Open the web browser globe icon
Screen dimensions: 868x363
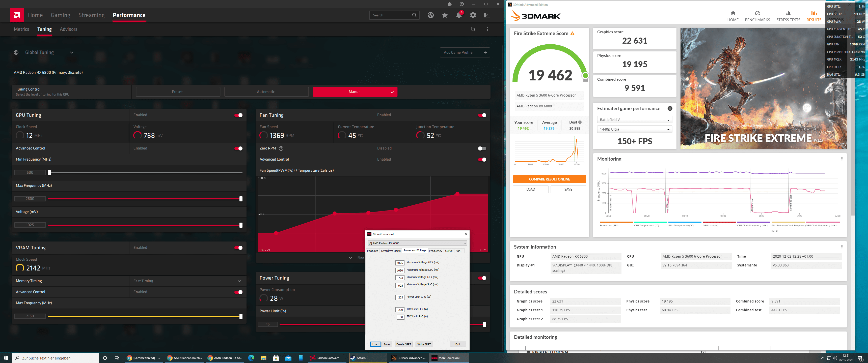coord(431,15)
